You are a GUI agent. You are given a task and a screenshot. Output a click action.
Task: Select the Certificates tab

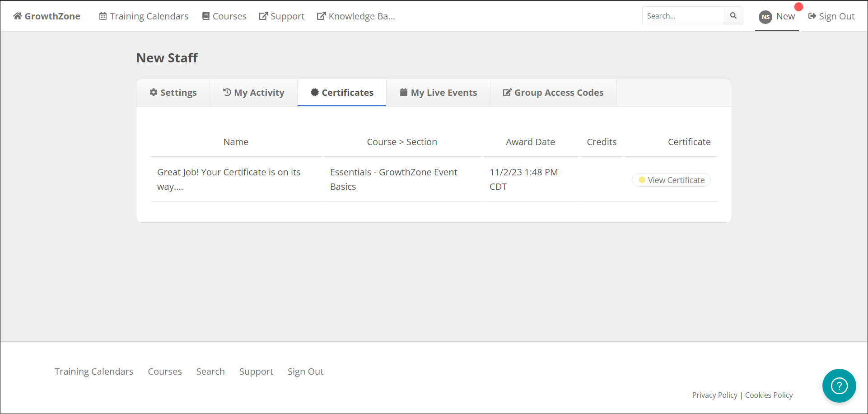[x=342, y=93]
